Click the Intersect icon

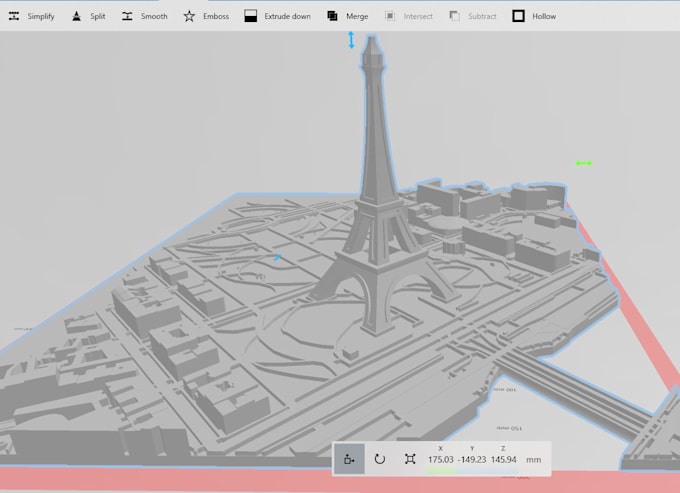pyautogui.click(x=390, y=16)
